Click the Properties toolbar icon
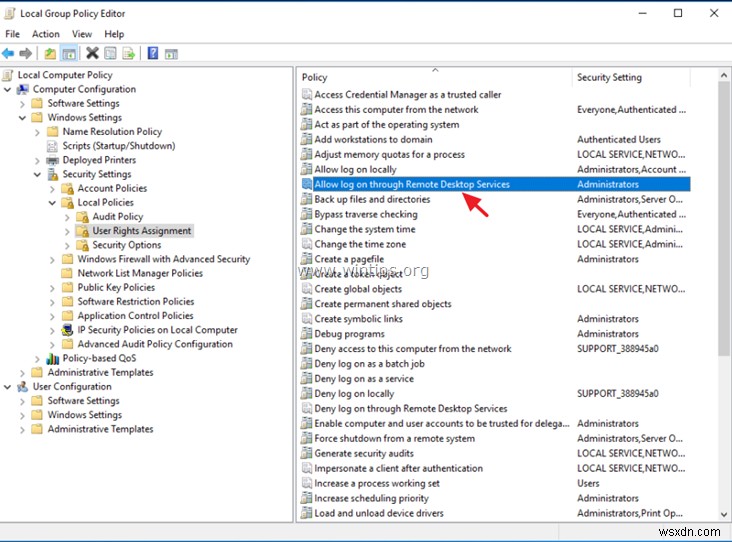Image resolution: width=732 pixels, height=542 pixels. (110, 54)
